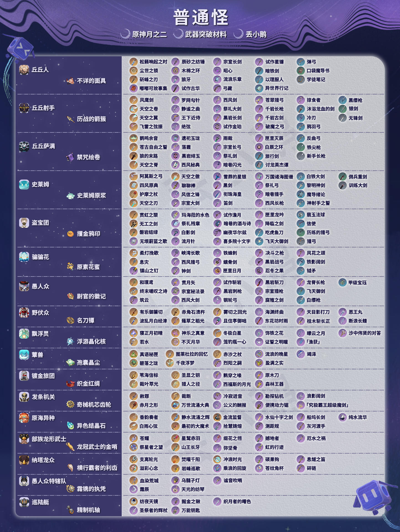Tap the 野伏众 enemy portrait icon

(x=24, y=313)
